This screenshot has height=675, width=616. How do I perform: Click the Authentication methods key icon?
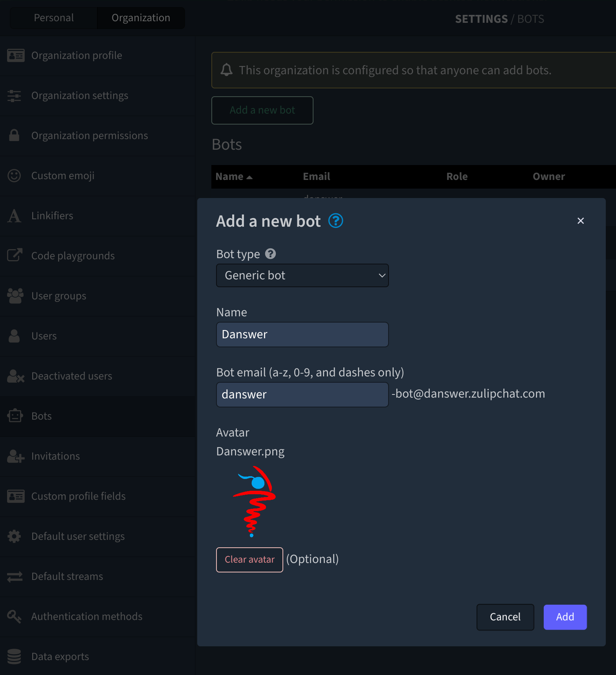point(14,616)
